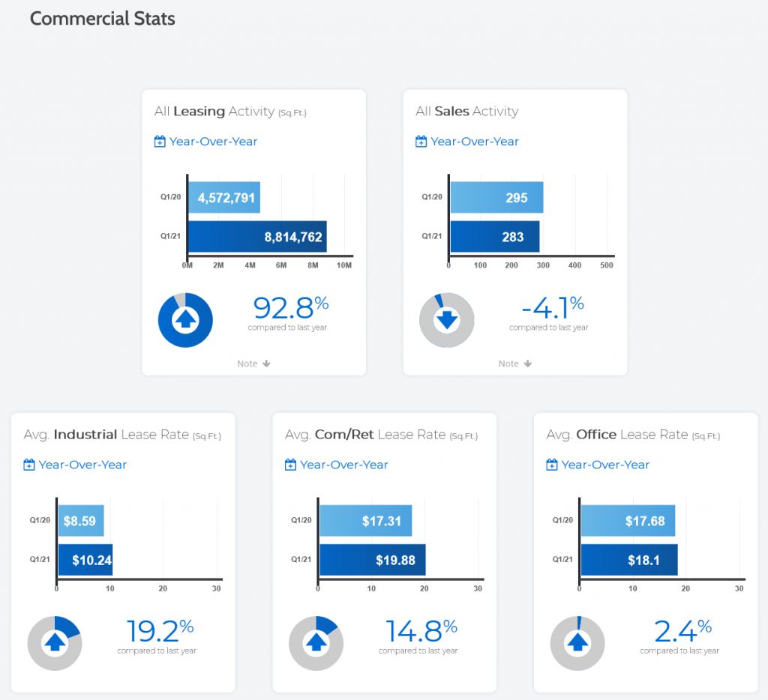768x700 pixels.
Task: Open Year-Over-Year selector in Leasing Activity card
Action: point(213,142)
